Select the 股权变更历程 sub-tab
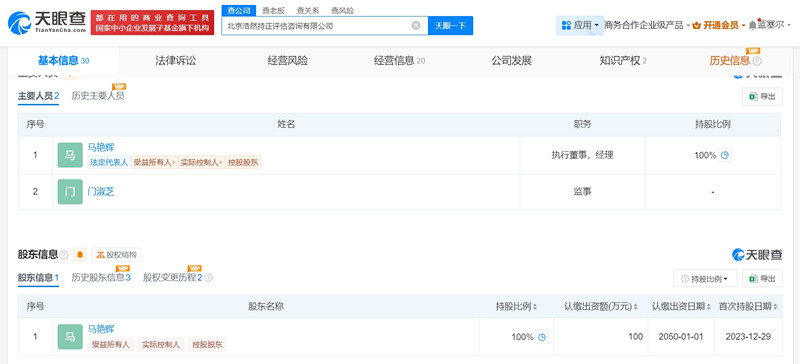The height and width of the screenshot is (364, 800). (172, 278)
